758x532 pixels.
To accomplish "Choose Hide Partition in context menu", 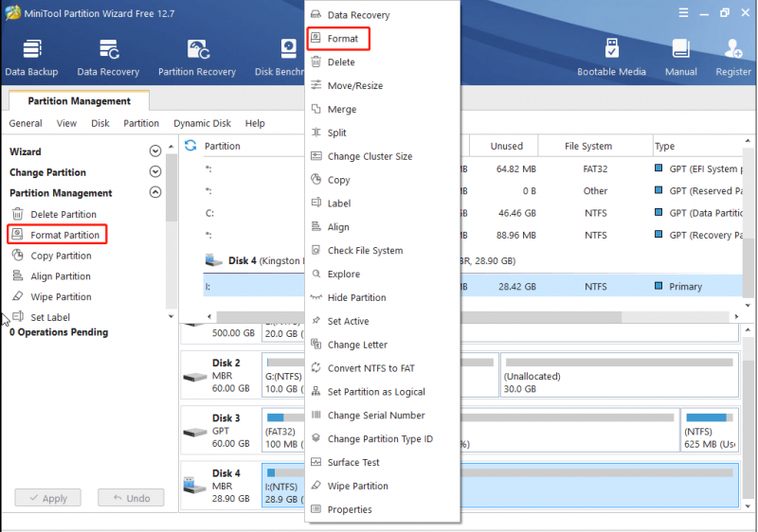I will (382, 297).
